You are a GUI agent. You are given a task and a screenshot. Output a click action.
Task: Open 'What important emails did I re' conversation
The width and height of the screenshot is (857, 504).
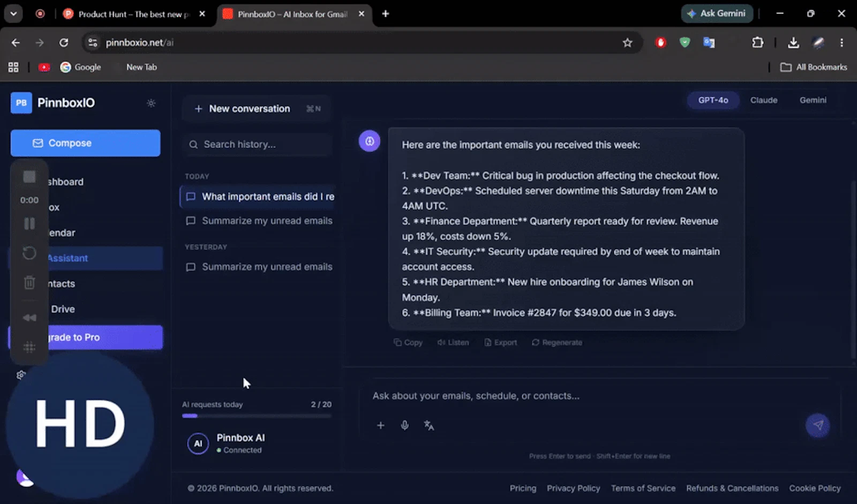pos(258,197)
